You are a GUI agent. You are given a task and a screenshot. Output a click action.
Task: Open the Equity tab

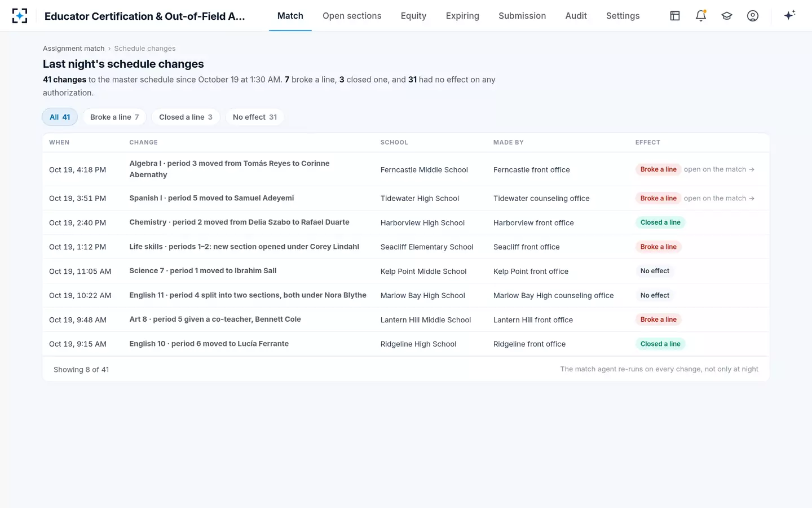pyautogui.click(x=413, y=16)
